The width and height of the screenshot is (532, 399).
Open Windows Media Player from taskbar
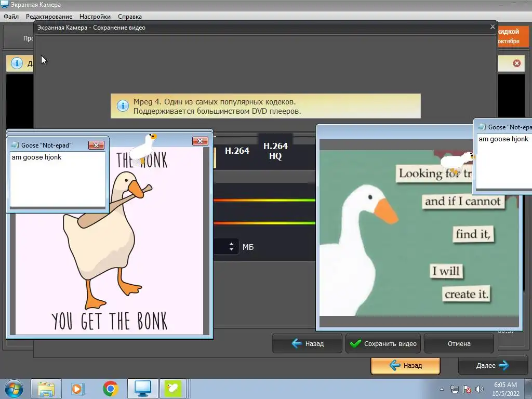[78, 389]
